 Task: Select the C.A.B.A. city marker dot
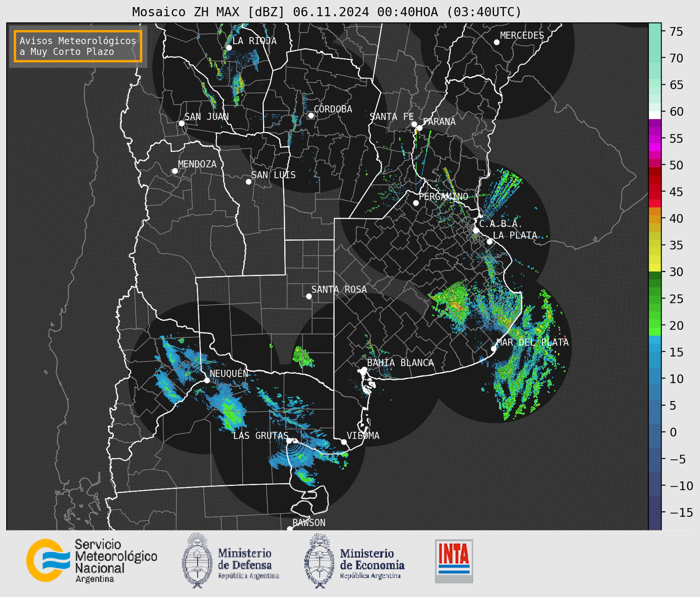point(476,230)
